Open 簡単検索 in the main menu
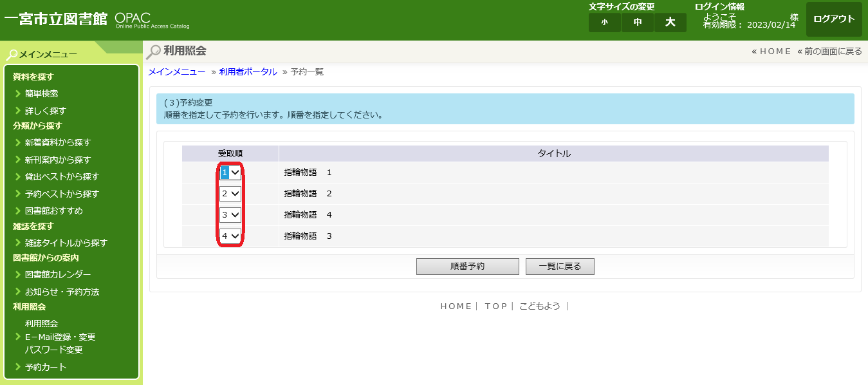The image size is (868, 385). 42,93
